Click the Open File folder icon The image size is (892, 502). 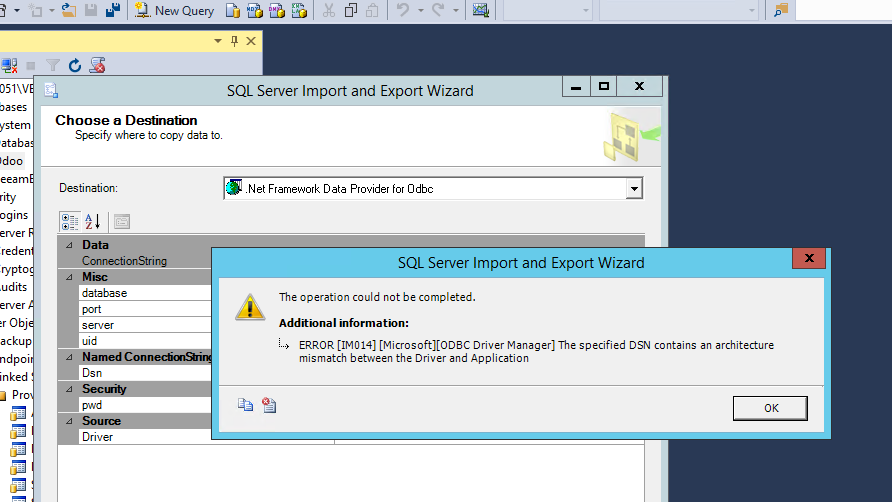tap(68, 10)
